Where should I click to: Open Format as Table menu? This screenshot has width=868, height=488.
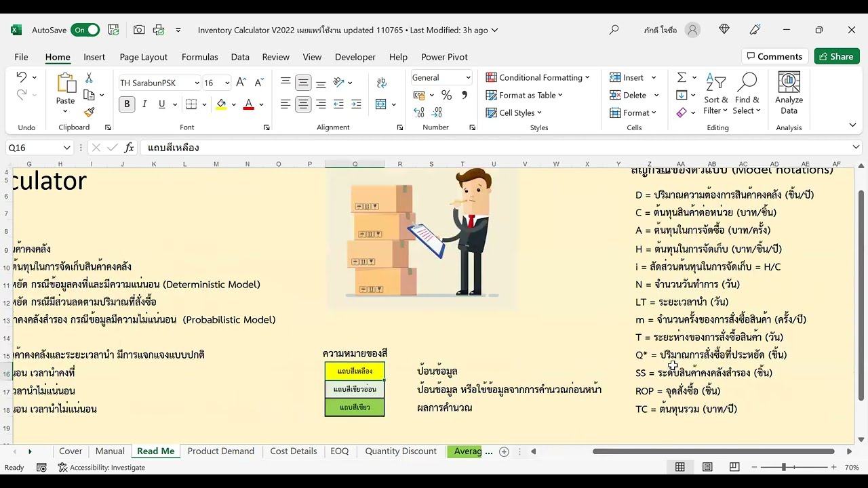524,95
